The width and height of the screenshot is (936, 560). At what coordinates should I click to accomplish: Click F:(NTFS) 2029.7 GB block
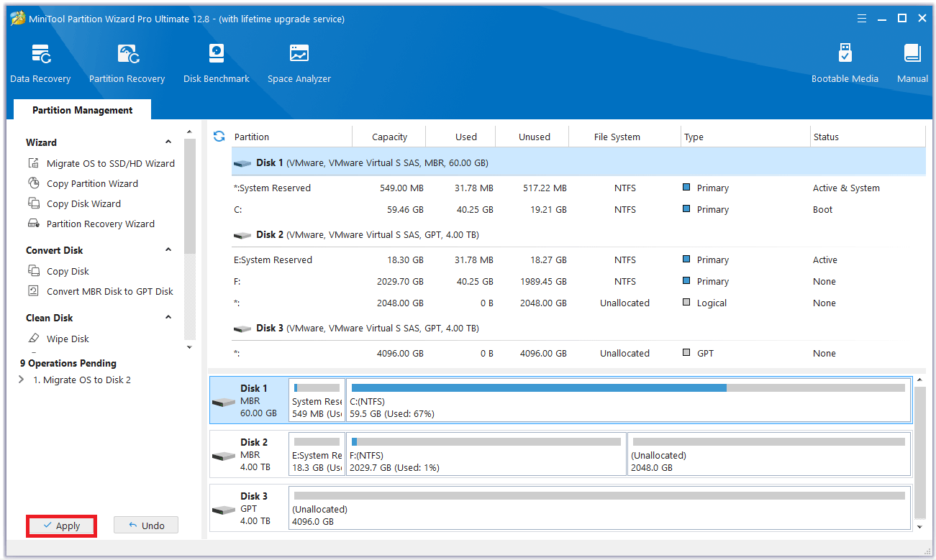(x=486, y=454)
